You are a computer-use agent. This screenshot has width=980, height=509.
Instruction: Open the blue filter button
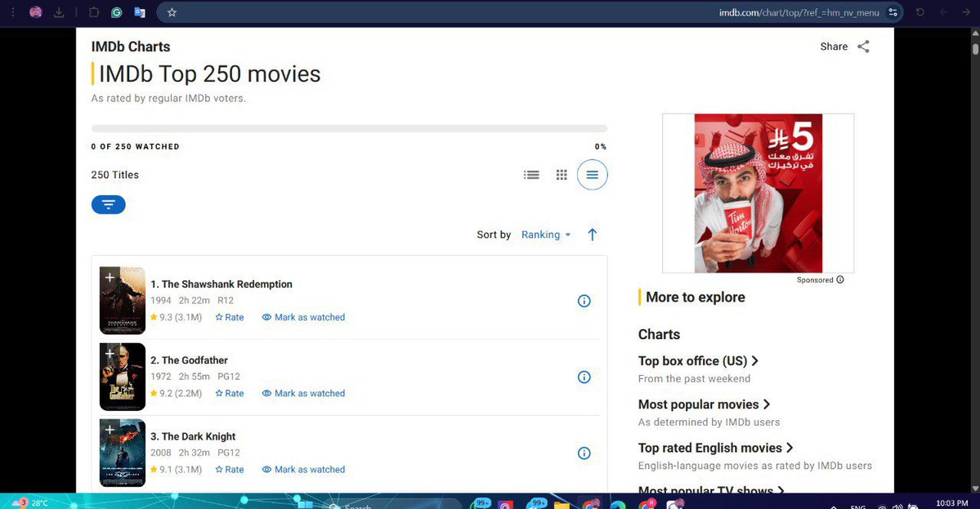tap(108, 204)
